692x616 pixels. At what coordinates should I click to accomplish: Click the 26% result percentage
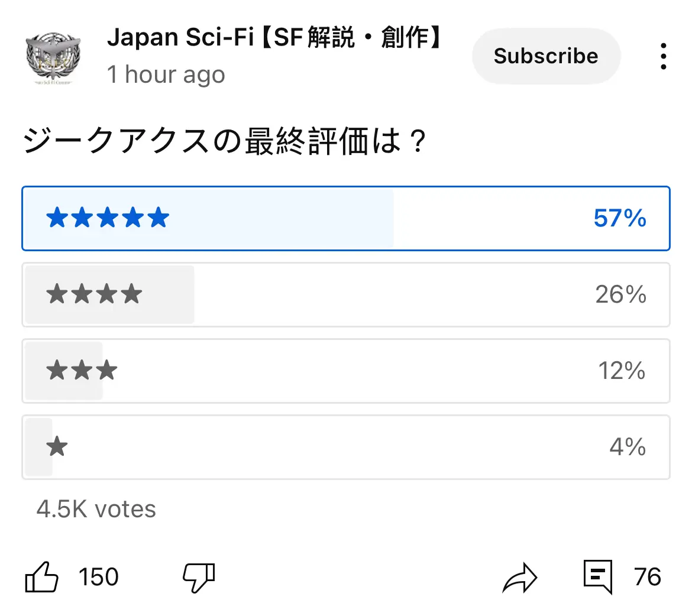point(620,294)
